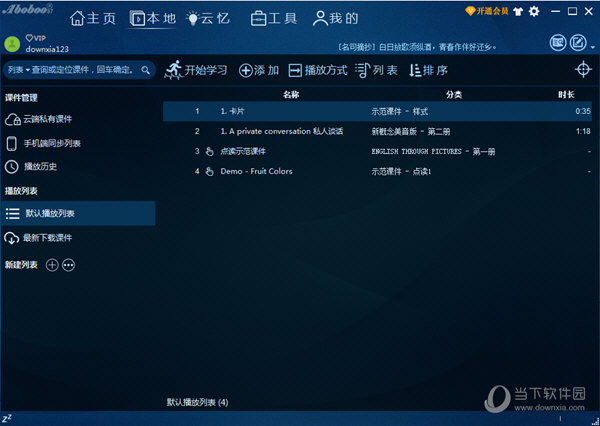The image size is (600, 426).
Task: Click the 1:18 duration cell
Action: click(583, 131)
